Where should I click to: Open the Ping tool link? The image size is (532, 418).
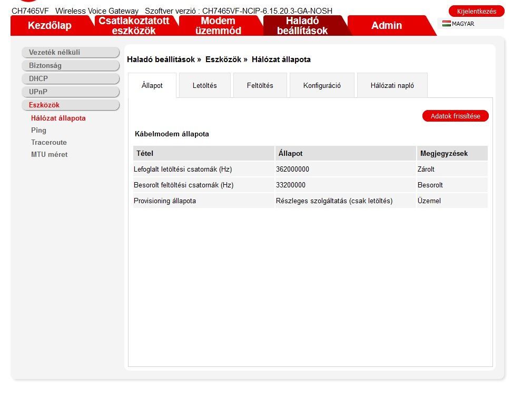click(38, 130)
